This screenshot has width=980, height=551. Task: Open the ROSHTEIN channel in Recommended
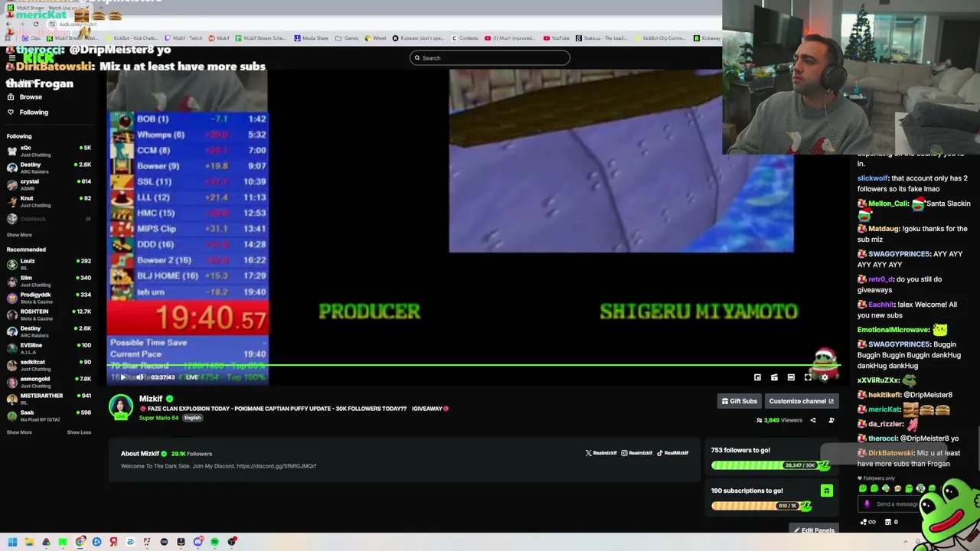pos(47,315)
